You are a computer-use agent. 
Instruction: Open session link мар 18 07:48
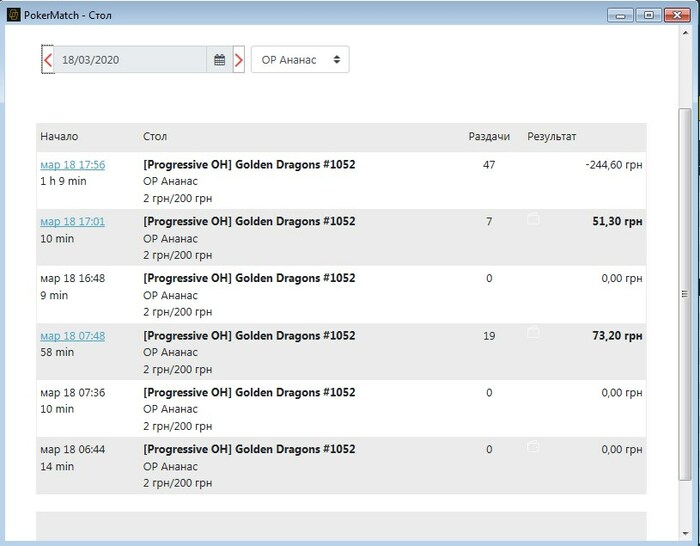[73, 336]
